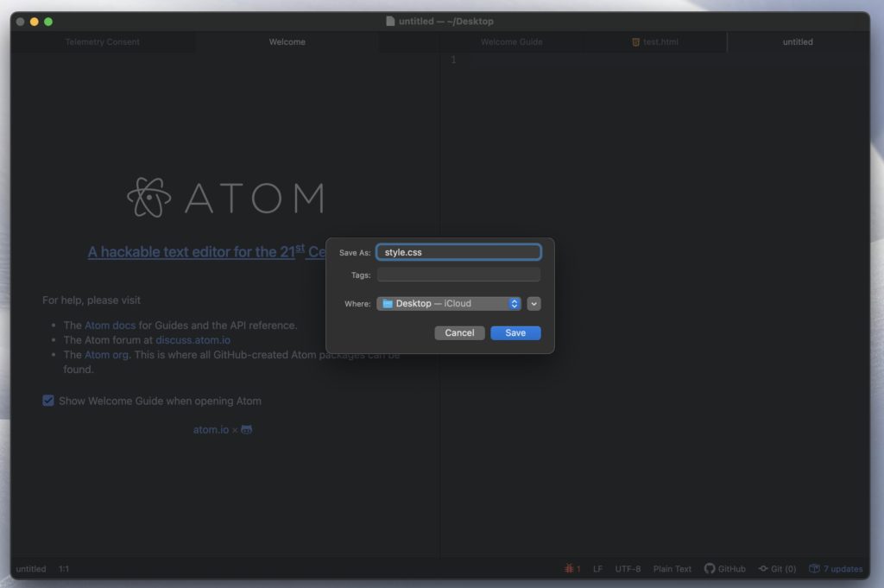884x588 pixels.
Task: Click the Atom logo icon
Action: [x=148, y=198]
